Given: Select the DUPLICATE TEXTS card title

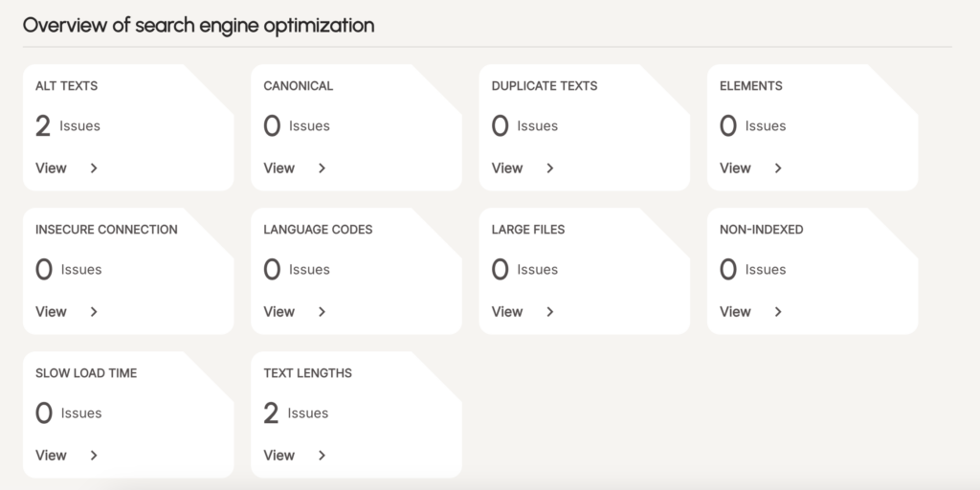Looking at the screenshot, I should [x=545, y=85].
